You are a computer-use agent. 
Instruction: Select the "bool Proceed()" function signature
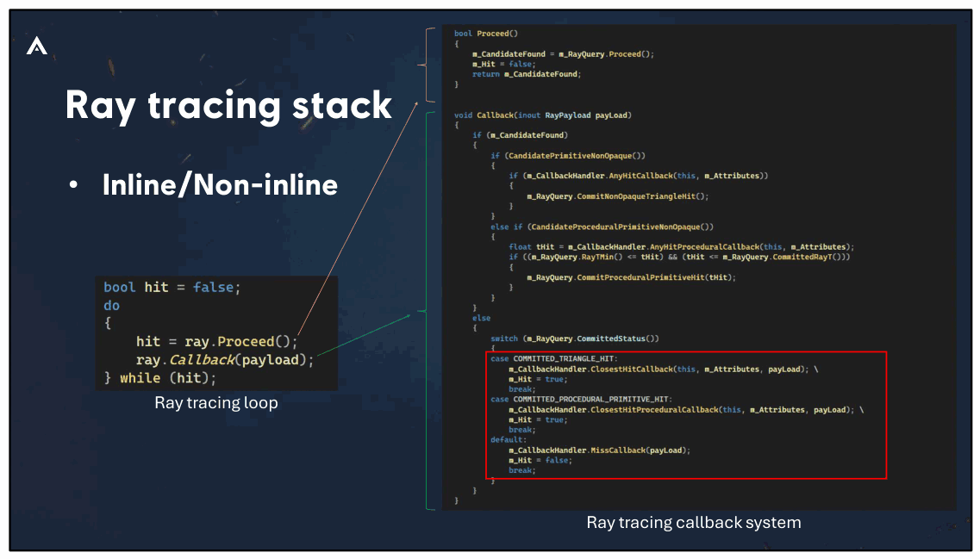485,34
